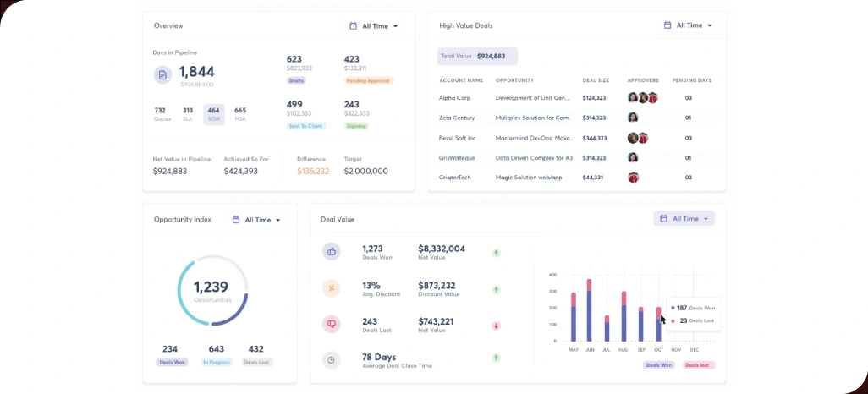Viewport: 868px width, 394px height.
Task: Click the Pending Approval status badge
Action: [x=369, y=81]
